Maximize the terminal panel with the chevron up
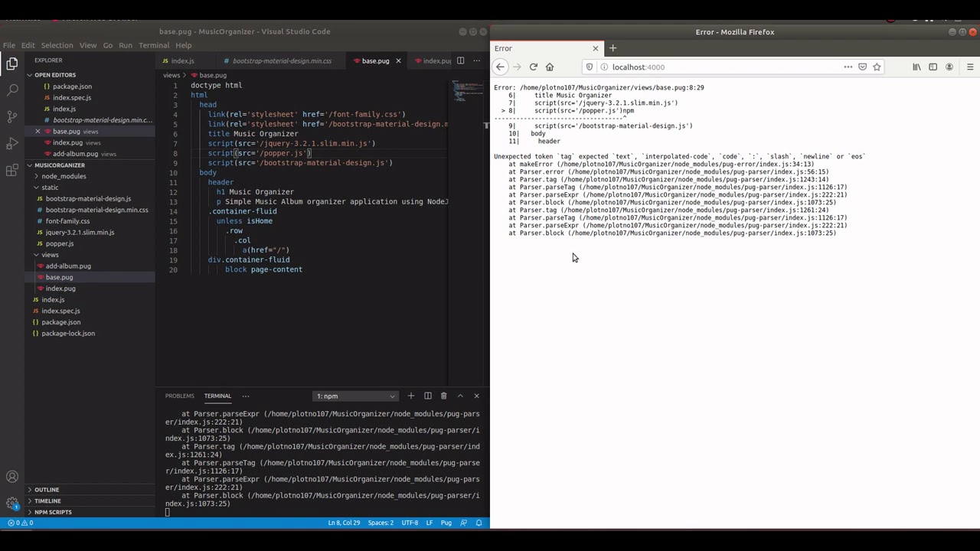 pos(460,396)
